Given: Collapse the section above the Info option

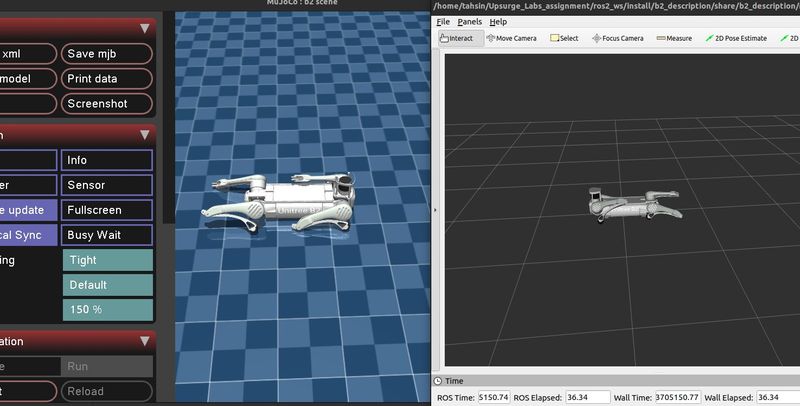Looking at the screenshot, I should (x=145, y=135).
